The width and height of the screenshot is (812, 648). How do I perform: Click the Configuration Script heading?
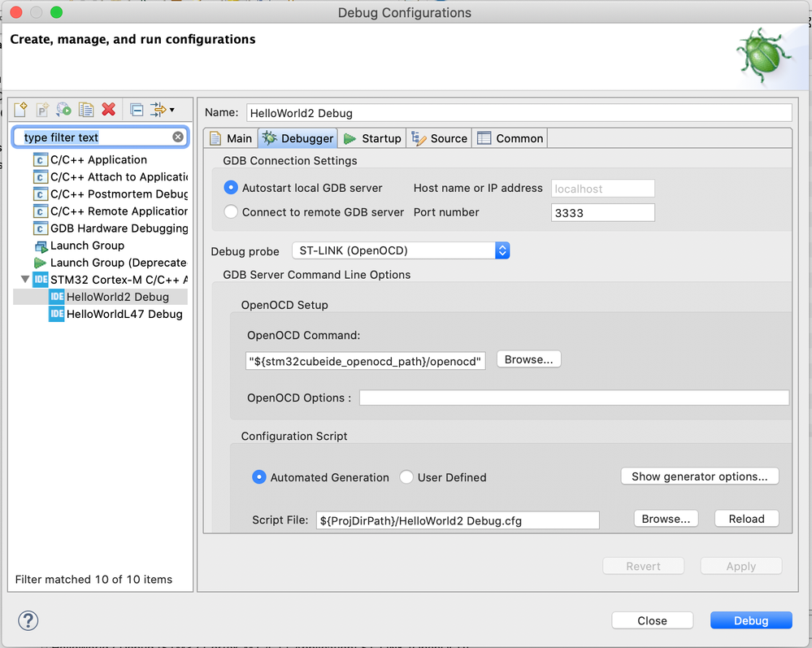294,436
